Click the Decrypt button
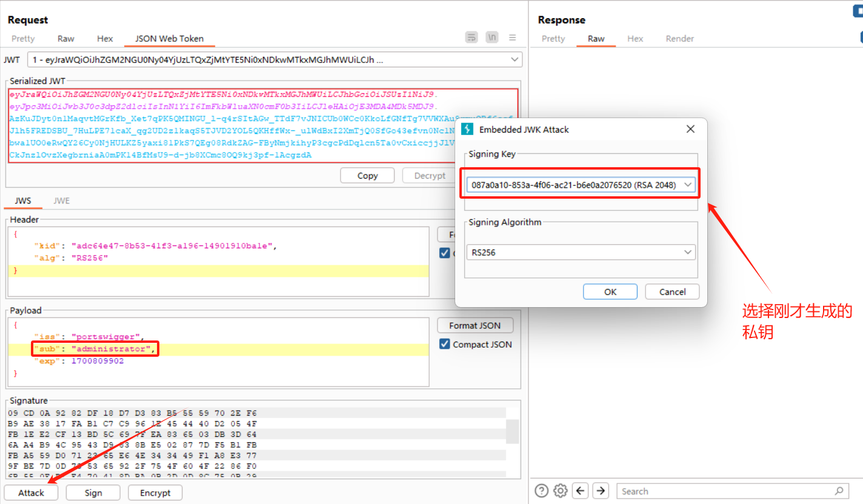Screen dimensions: 863x504 tap(429, 176)
